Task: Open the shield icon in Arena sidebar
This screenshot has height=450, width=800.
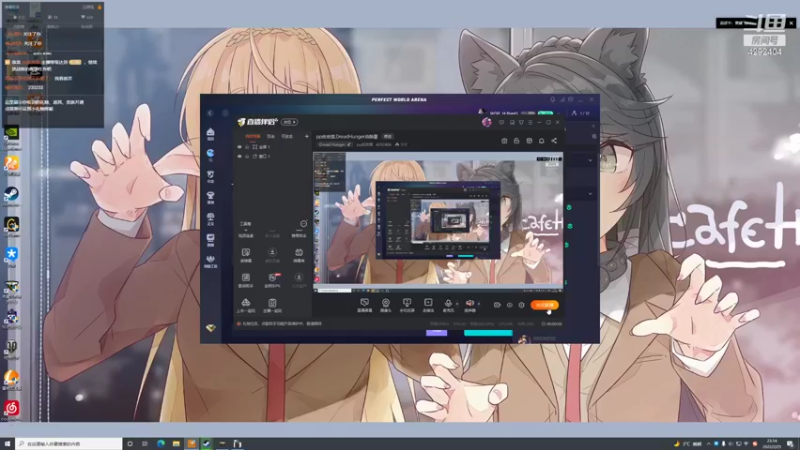Action: [210, 176]
